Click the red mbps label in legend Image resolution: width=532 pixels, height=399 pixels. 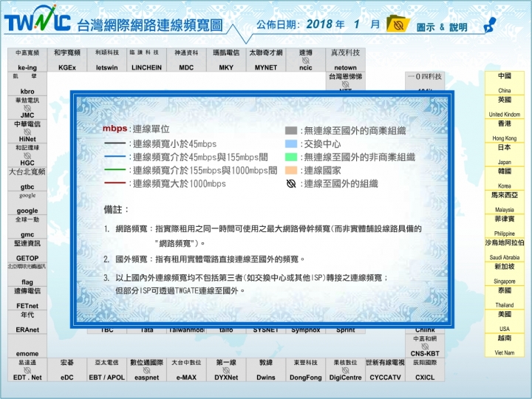[x=115, y=129]
